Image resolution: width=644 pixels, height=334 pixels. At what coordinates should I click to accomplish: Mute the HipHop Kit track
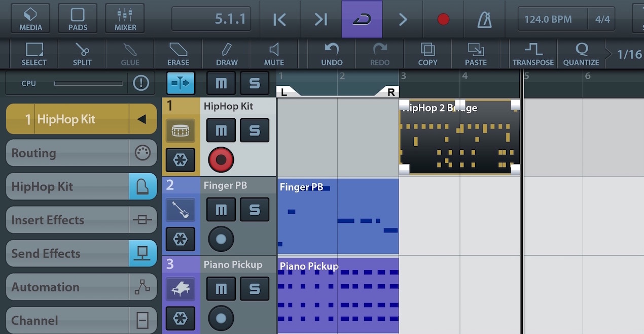point(221,130)
